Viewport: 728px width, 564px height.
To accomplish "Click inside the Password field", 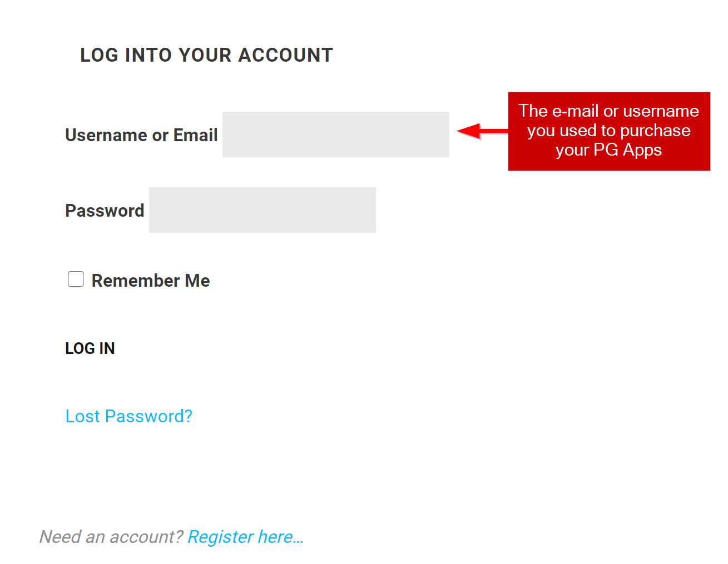I will 262,210.
